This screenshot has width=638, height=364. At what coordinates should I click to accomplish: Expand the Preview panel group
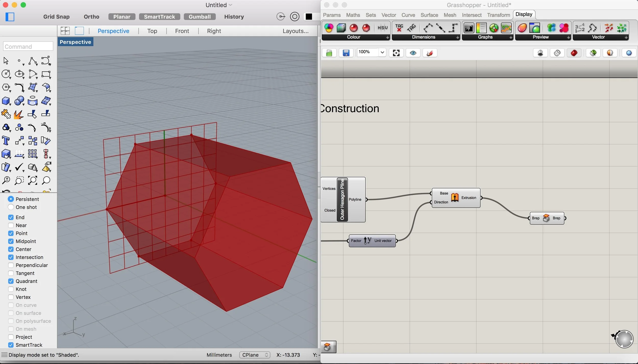(568, 37)
